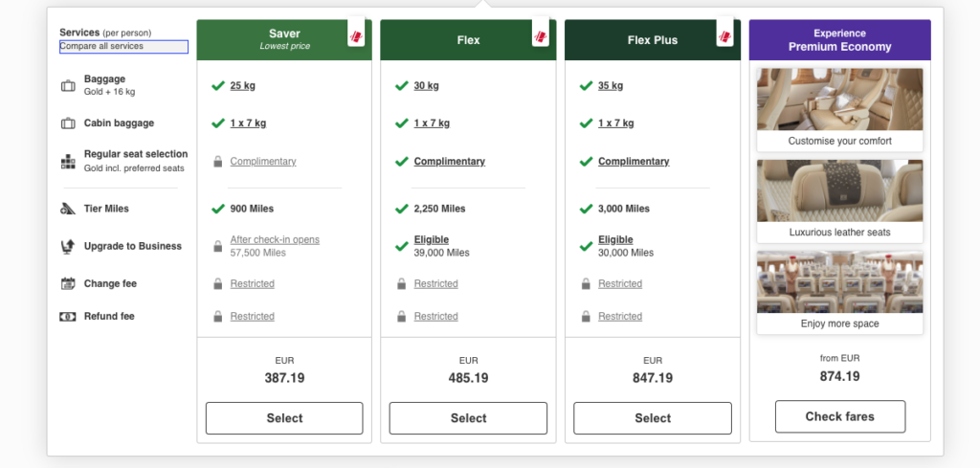The image size is (980, 468).
Task: Select the Flex fare at EUR 485.19
Action: tap(468, 418)
